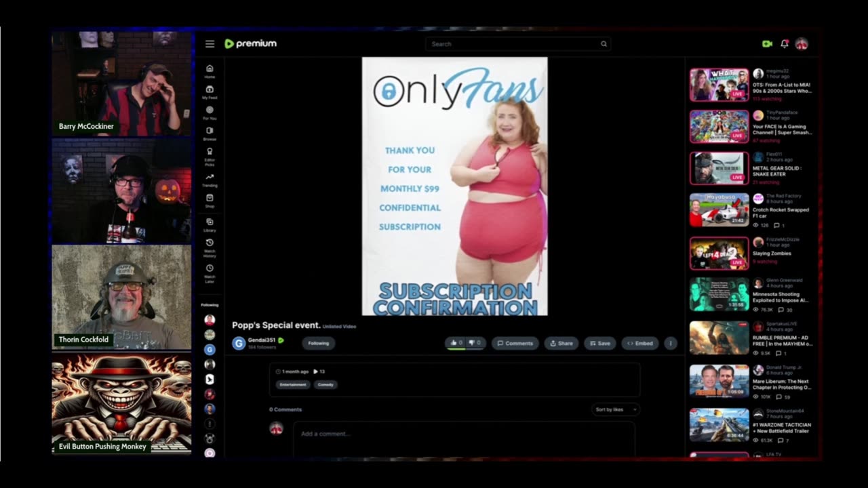This screenshot has width=868, height=488.
Task: Open the user profile avatar top right
Action: (x=802, y=44)
